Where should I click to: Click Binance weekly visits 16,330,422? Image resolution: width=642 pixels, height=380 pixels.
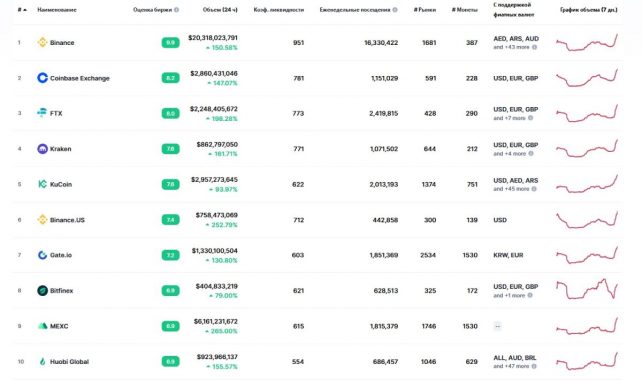coord(381,43)
